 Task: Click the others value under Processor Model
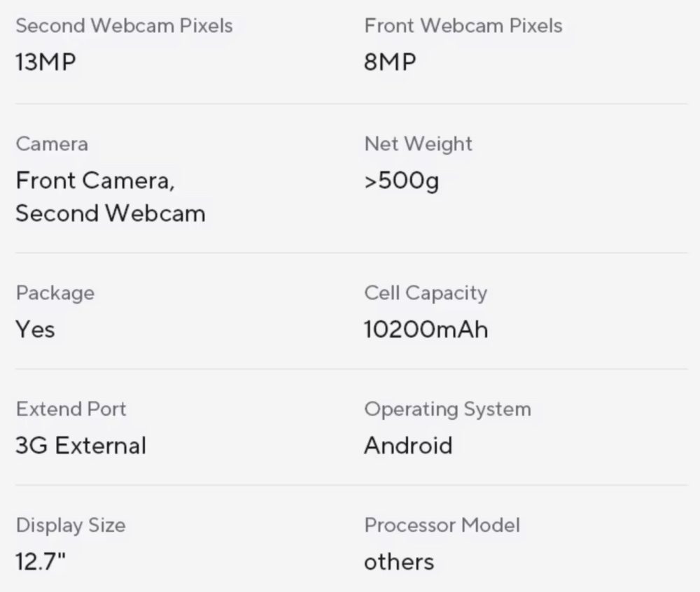[399, 562]
